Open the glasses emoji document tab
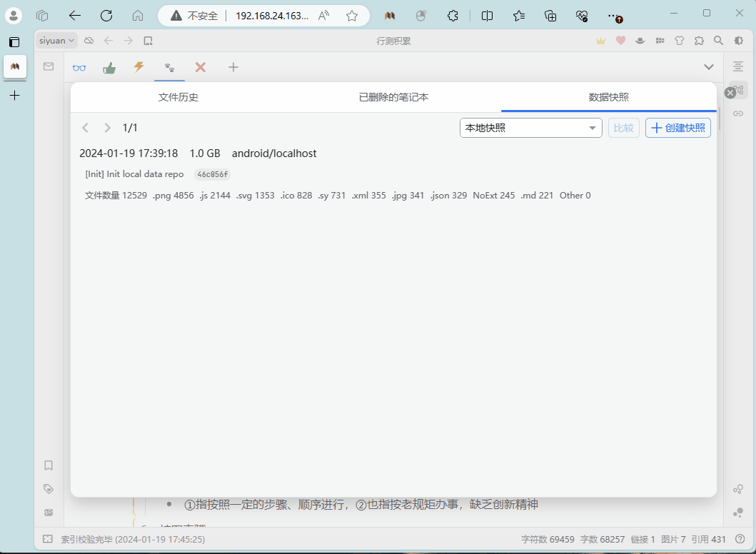 [x=79, y=66]
